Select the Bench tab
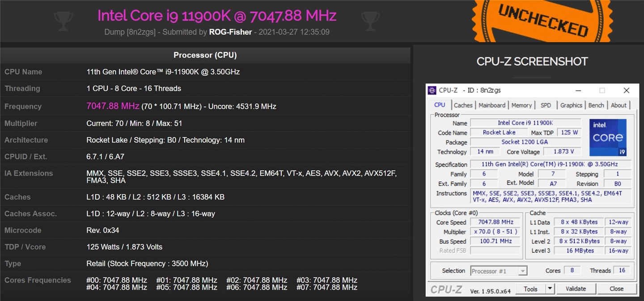The height and width of the screenshot is (301, 644). pyautogui.click(x=596, y=105)
